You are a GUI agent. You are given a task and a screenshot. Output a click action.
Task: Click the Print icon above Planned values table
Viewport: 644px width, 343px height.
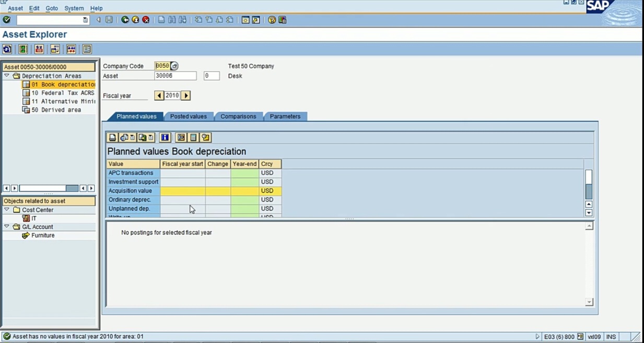point(112,137)
